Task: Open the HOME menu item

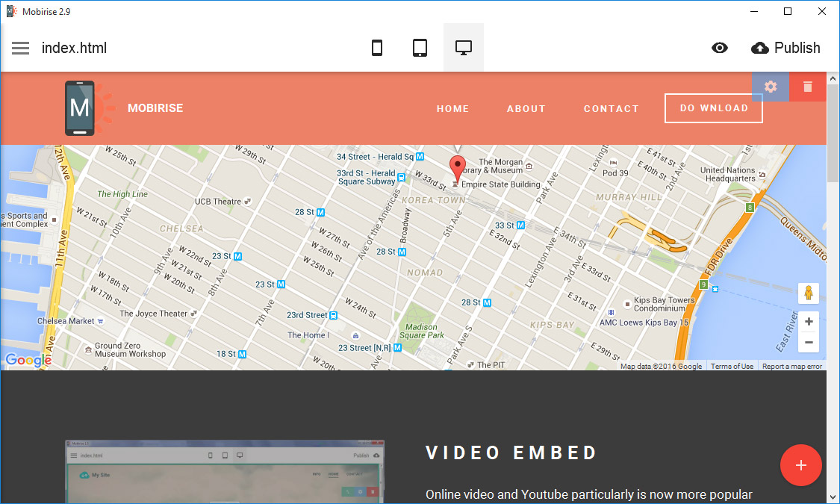Action: (x=452, y=109)
